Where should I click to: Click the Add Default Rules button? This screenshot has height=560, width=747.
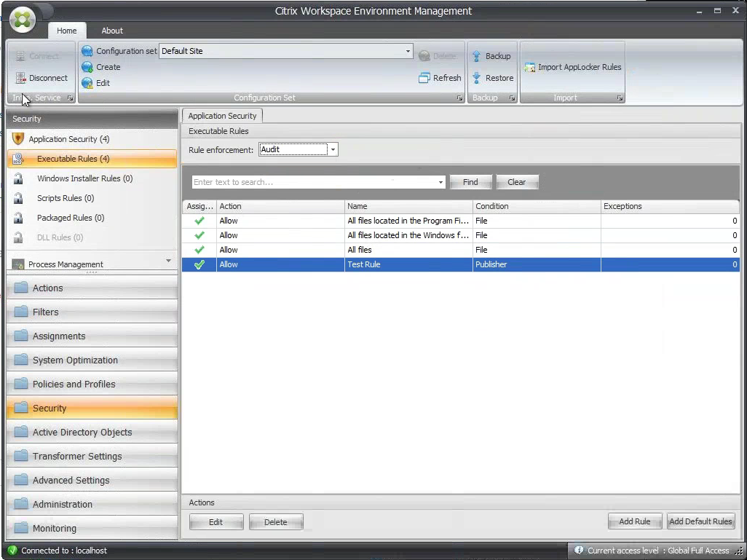(700, 521)
